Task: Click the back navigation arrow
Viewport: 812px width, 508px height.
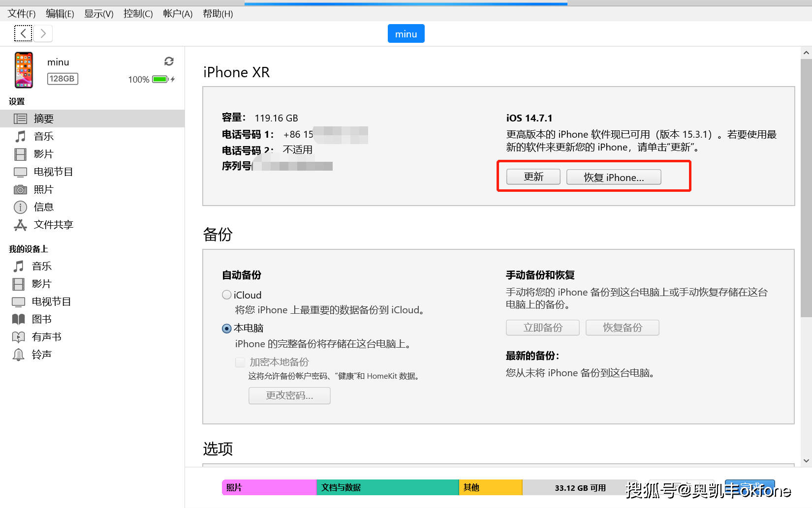Action: 23,33
